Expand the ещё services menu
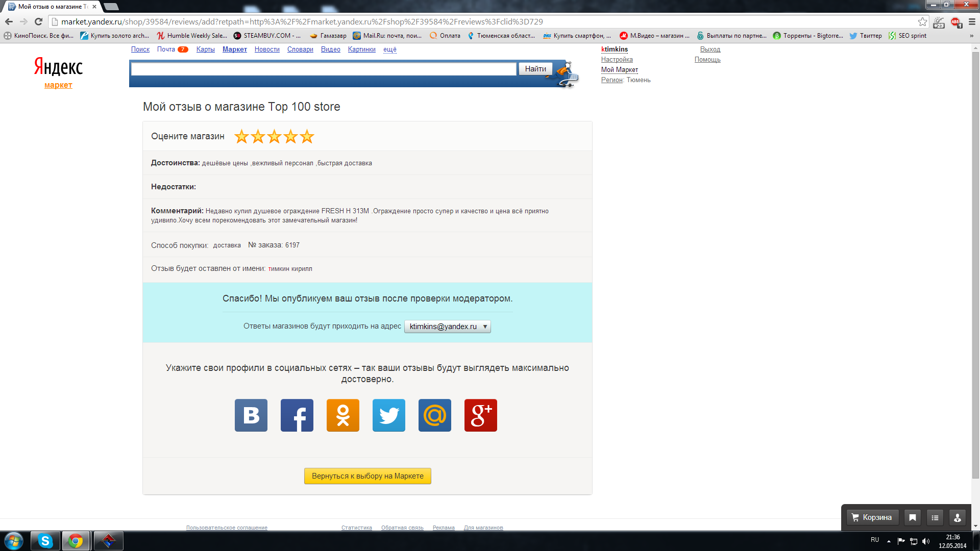 [x=389, y=49]
